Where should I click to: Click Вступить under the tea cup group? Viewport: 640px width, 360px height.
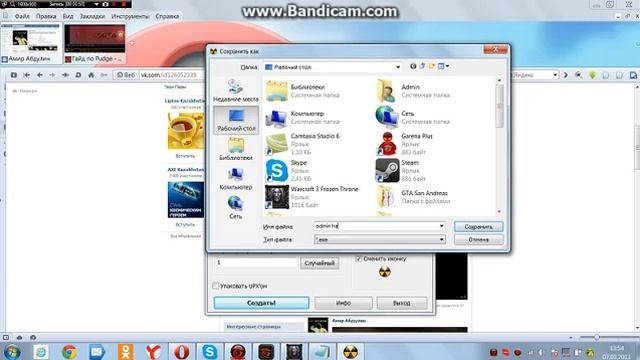pos(185,156)
